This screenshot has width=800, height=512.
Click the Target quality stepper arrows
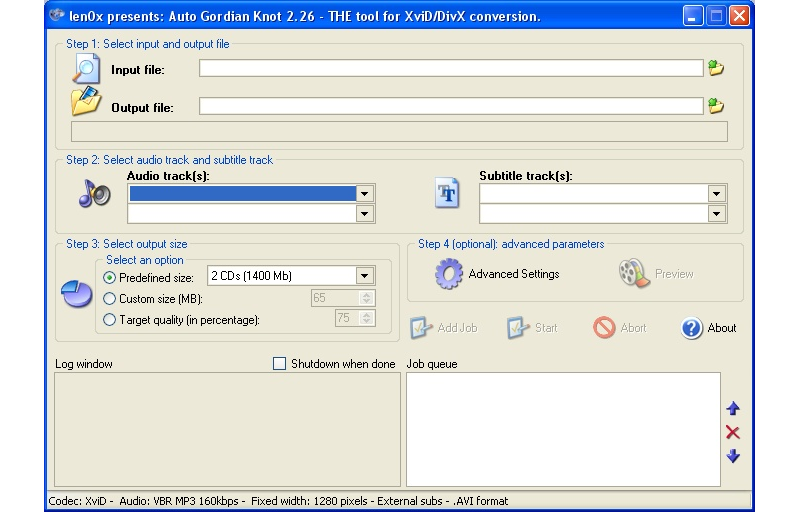pos(366,318)
